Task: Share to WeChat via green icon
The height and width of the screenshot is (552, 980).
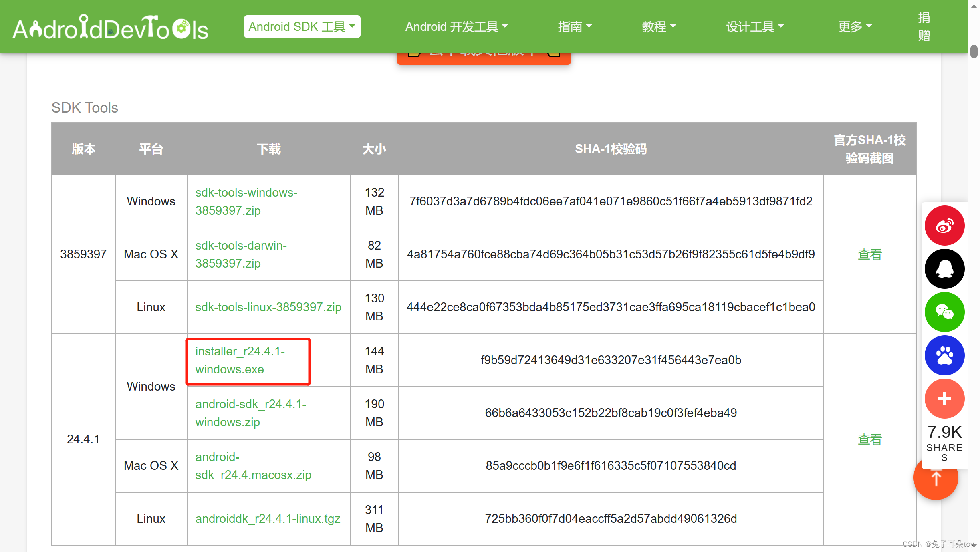Action: tap(944, 312)
